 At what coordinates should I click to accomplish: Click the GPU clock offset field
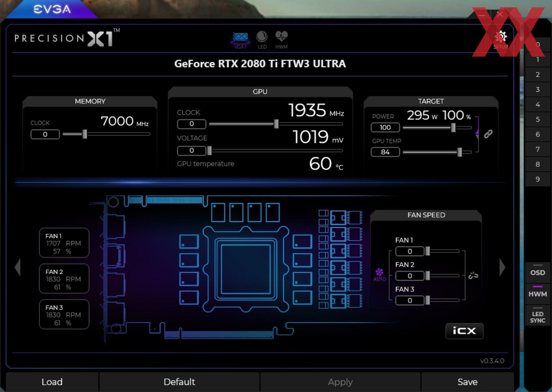[192, 124]
